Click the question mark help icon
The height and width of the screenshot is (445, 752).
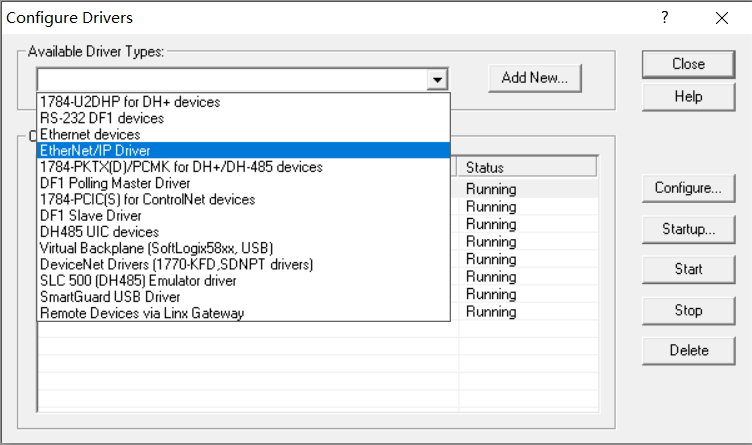pyautogui.click(x=665, y=18)
